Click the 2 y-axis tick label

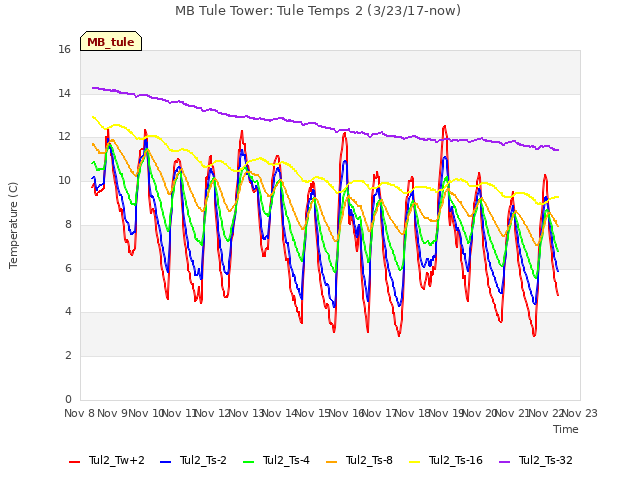pos(68,356)
